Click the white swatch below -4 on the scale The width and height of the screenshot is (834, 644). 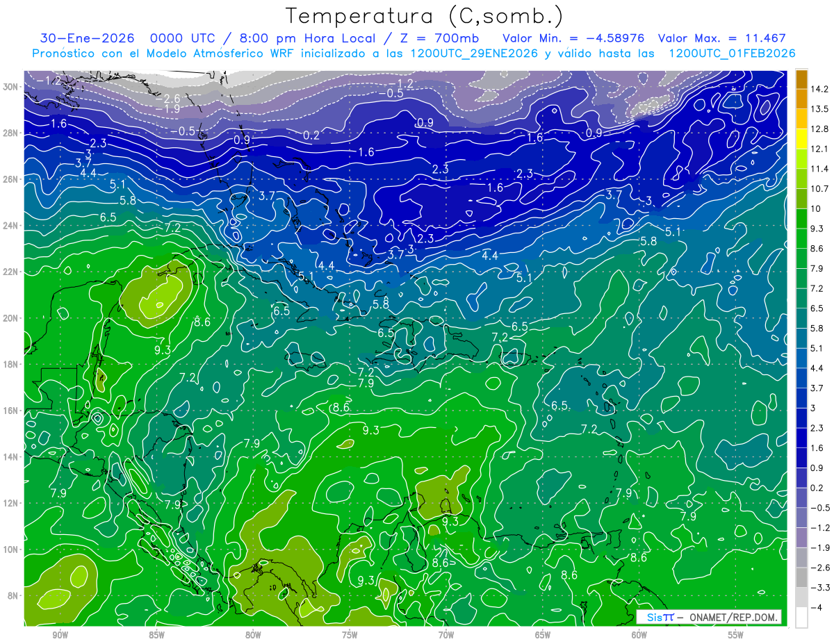point(801,617)
